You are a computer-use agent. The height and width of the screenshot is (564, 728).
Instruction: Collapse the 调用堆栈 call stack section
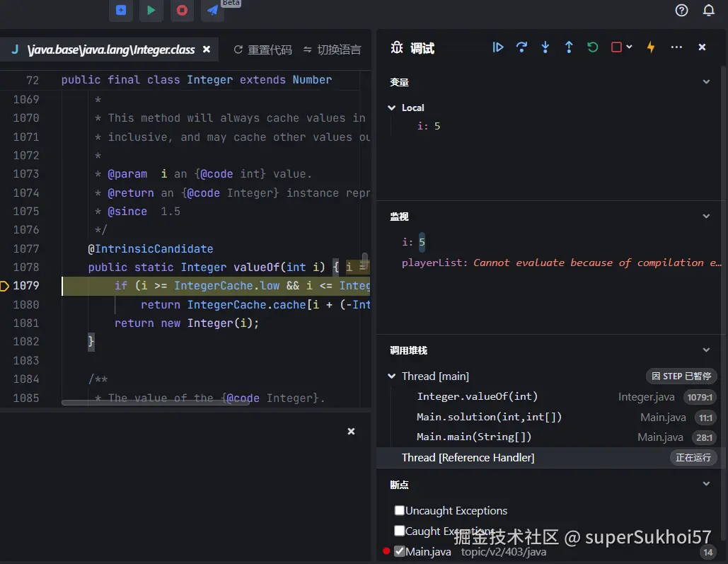[x=706, y=350]
